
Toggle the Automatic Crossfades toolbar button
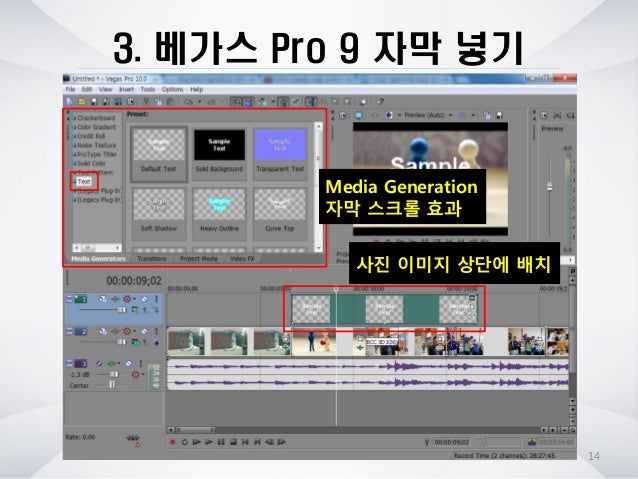point(249,101)
